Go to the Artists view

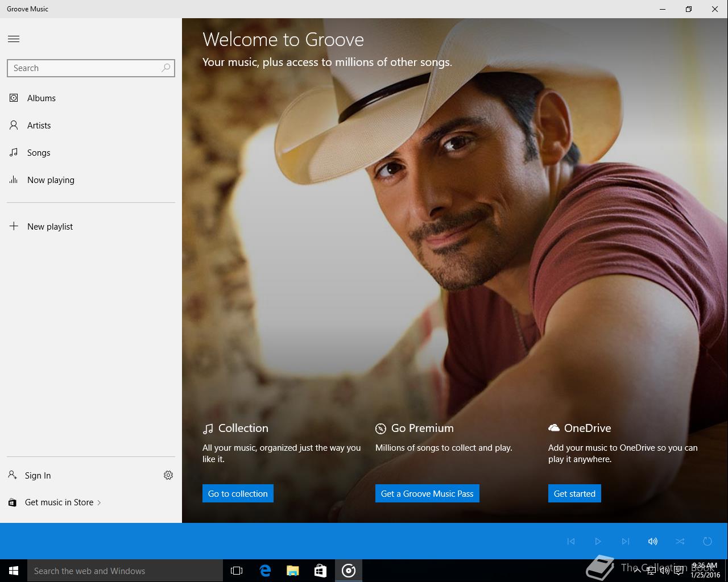90,125
